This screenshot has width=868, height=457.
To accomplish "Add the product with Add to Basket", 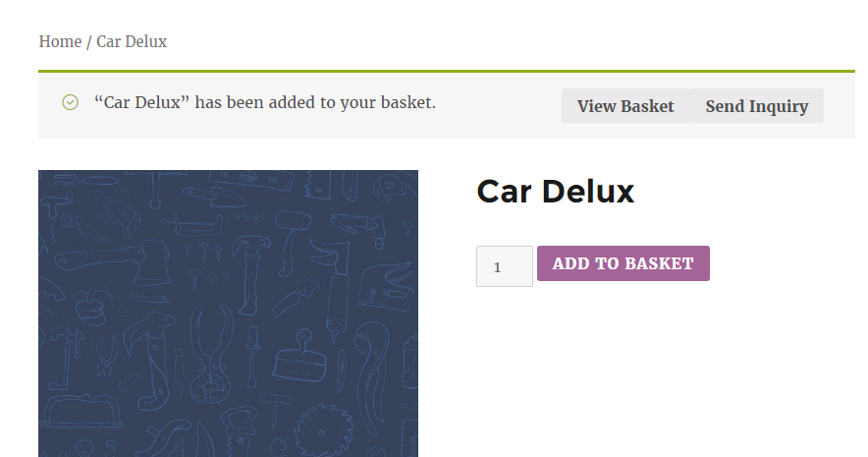I will tap(624, 263).
